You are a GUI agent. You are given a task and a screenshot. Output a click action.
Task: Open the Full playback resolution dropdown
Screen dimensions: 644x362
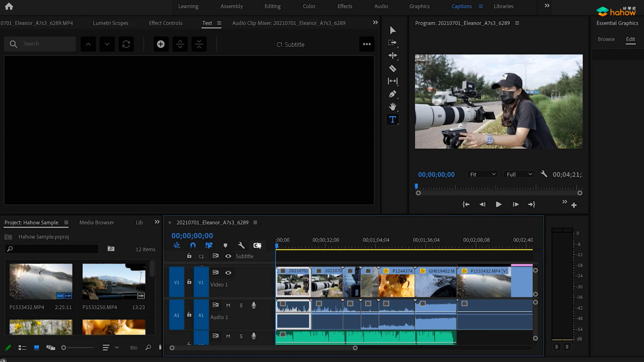(x=519, y=174)
